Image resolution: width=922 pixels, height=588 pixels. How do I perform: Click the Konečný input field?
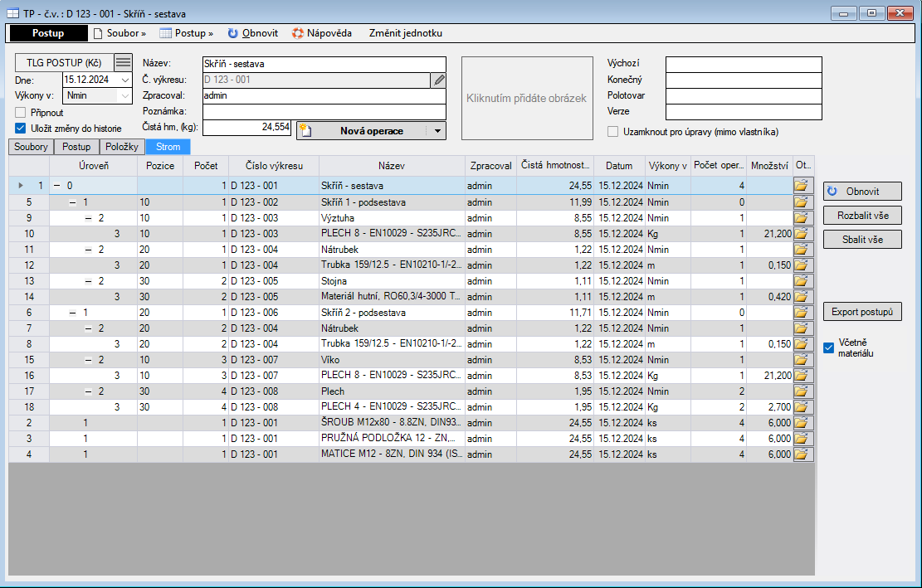coord(744,80)
